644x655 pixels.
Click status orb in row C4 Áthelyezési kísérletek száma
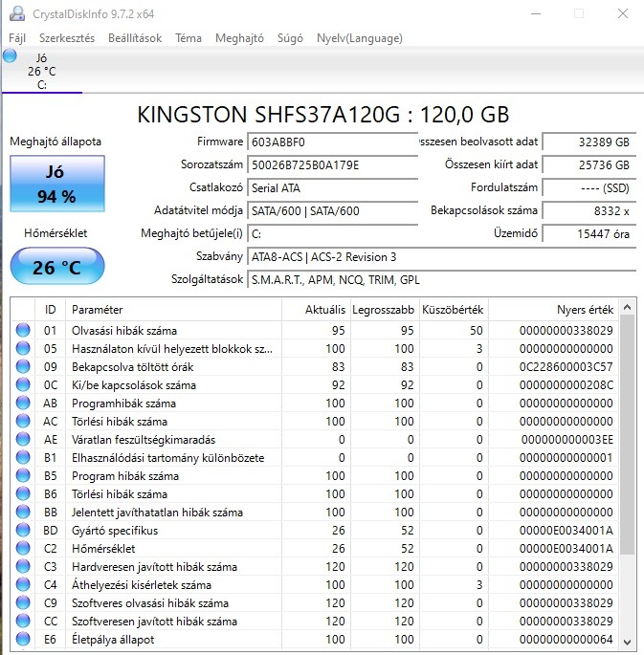23,584
